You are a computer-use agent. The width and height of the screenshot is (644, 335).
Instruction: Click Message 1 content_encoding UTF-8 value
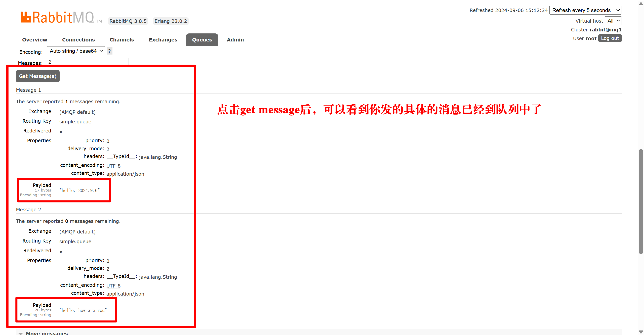113,166
